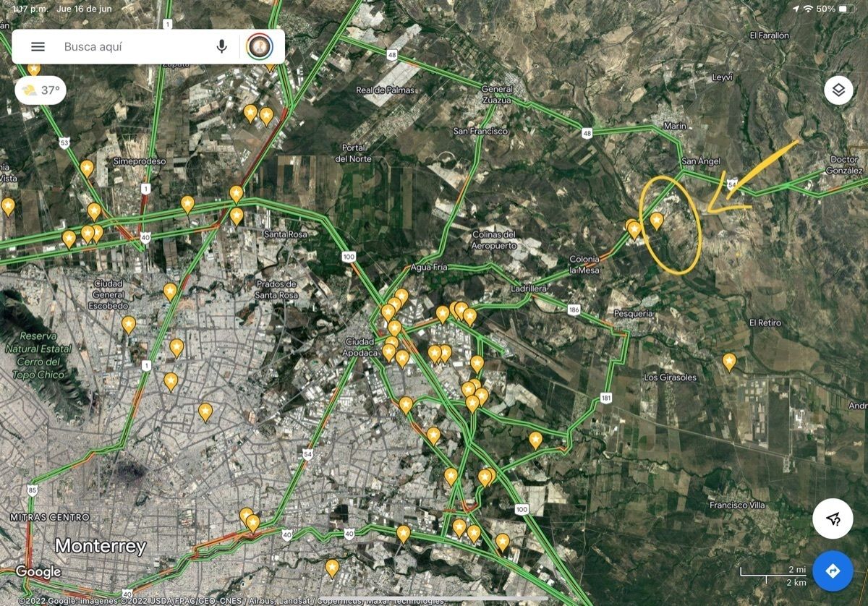Open the map layers selector
The image size is (868, 606).
pyautogui.click(x=838, y=90)
